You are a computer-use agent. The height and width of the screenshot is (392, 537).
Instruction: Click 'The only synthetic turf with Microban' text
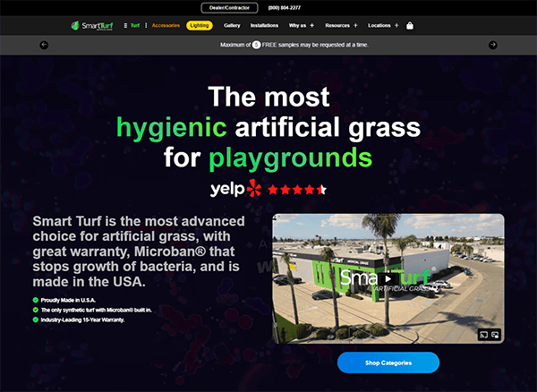pos(97,311)
